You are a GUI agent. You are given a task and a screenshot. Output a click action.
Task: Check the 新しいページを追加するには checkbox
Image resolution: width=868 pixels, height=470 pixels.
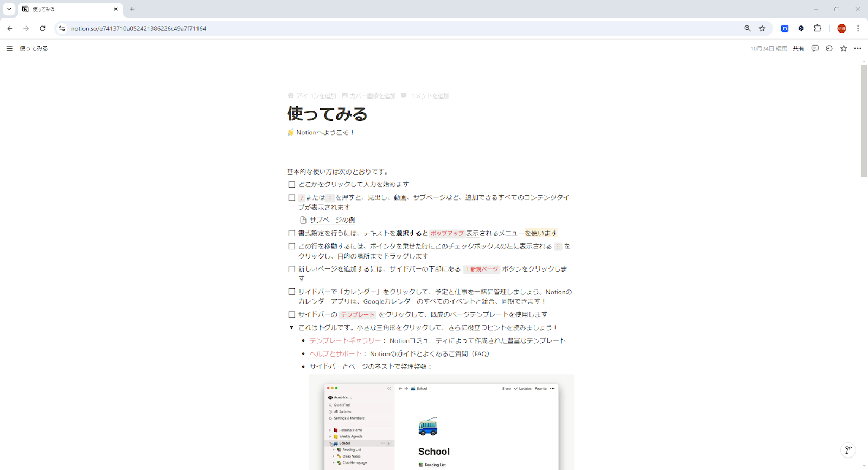click(x=292, y=269)
